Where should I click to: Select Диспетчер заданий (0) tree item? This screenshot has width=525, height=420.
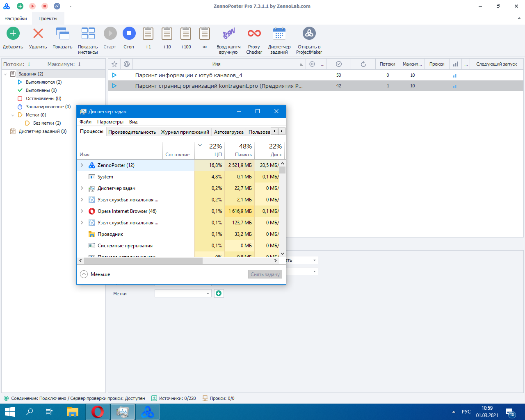click(x=38, y=131)
